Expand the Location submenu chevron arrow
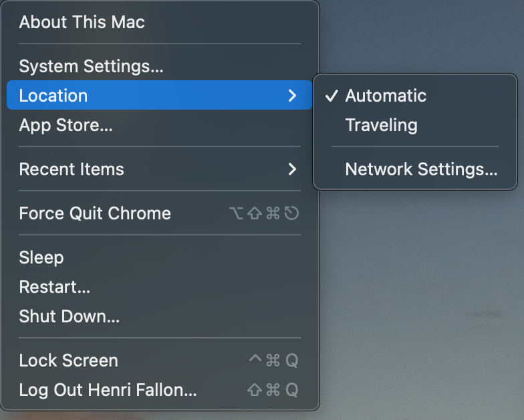This screenshot has width=524, height=420. click(x=292, y=96)
